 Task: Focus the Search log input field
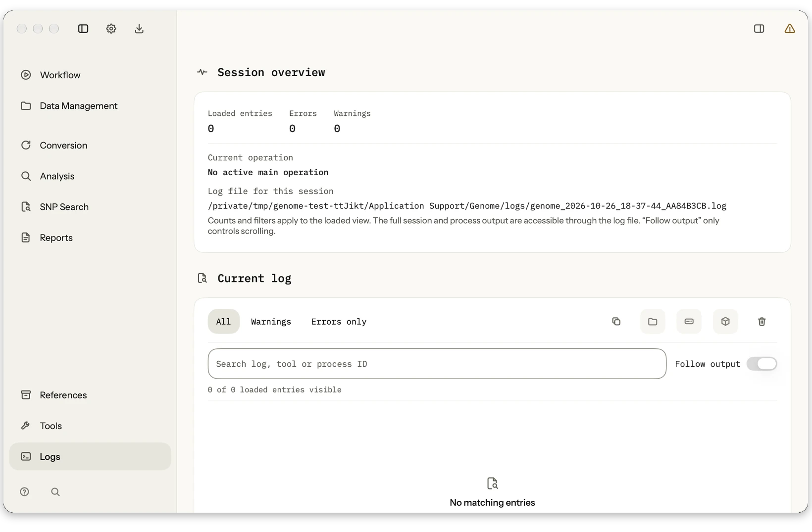437,364
